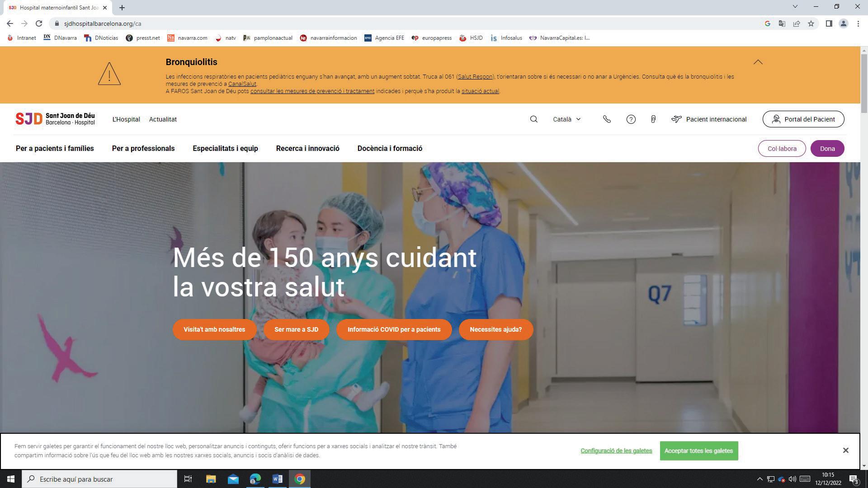Image resolution: width=868 pixels, height=488 pixels.
Task: Accept all cookies with green button
Action: [698, 451]
